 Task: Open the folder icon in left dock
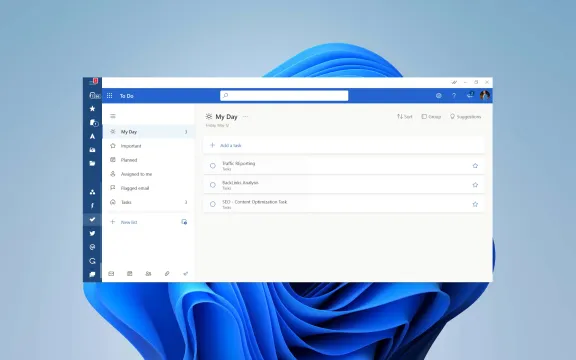pos(93,163)
